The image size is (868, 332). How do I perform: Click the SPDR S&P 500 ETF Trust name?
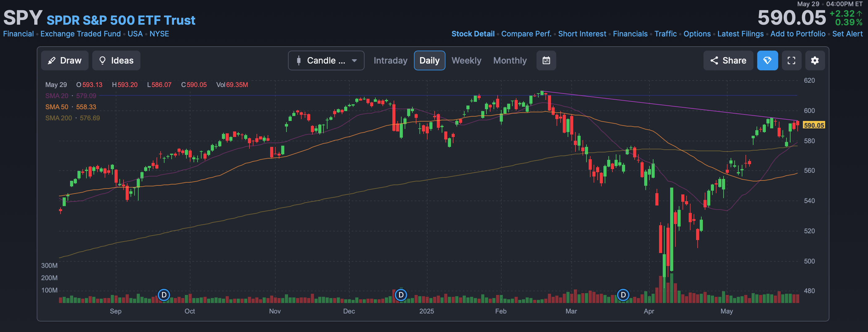[121, 20]
